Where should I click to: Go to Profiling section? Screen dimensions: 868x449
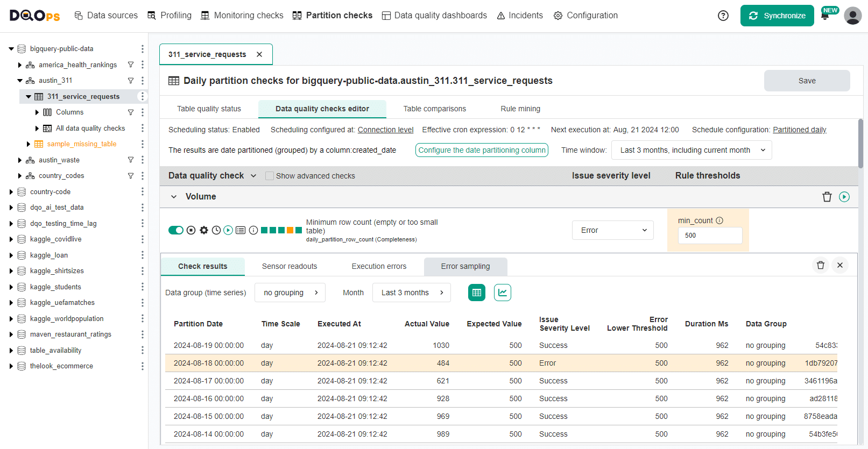170,16
